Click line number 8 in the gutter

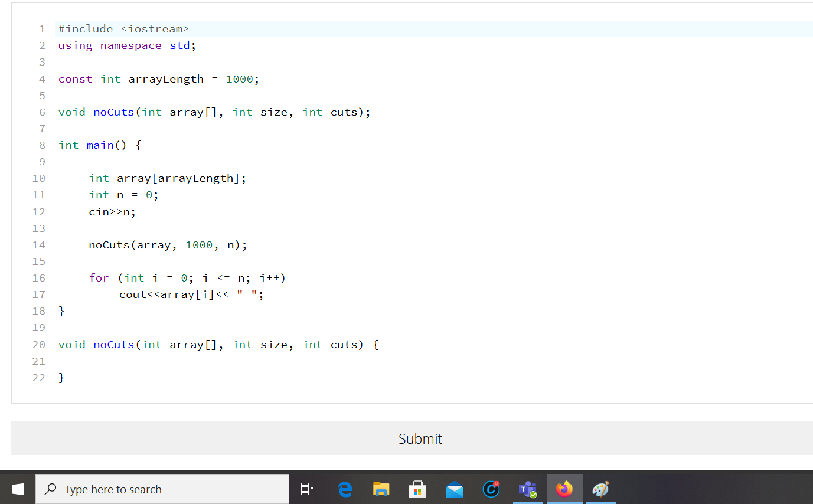[42, 145]
